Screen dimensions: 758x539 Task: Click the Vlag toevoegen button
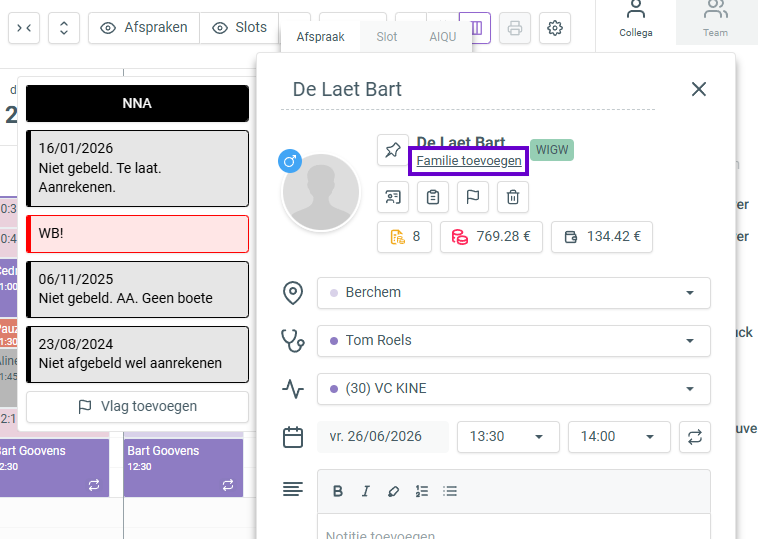[x=137, y=407]
